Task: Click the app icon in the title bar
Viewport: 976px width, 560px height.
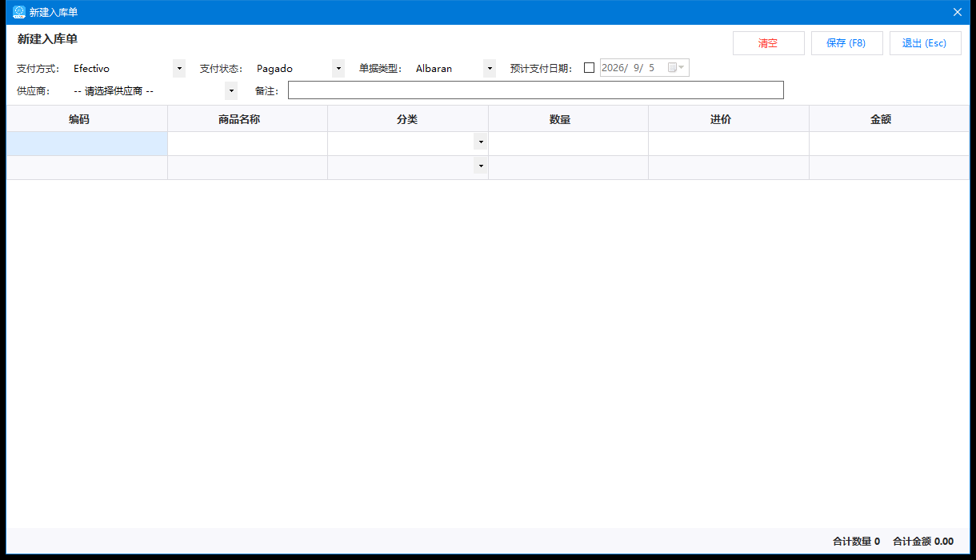Action: click(x=19, y=12)
